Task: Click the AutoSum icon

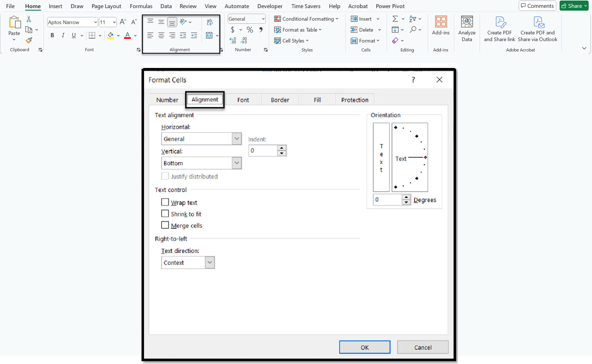Action: tap(395, 19)
